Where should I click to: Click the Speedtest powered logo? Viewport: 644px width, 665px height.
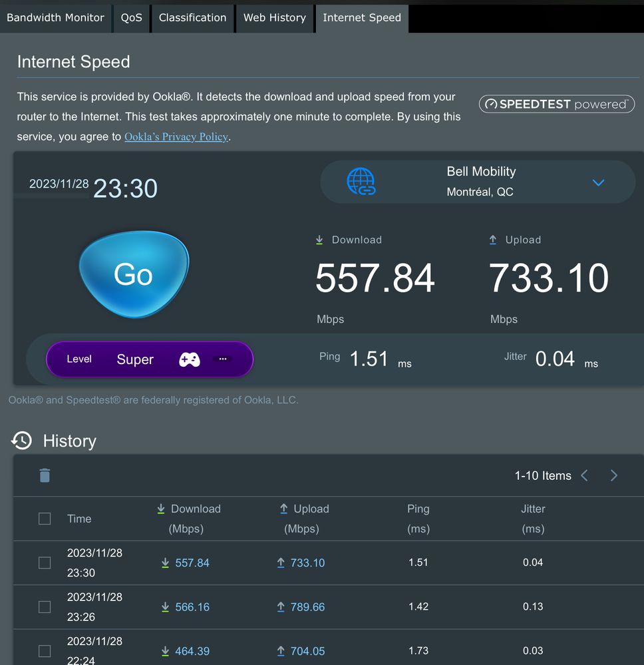pos(556,105)
